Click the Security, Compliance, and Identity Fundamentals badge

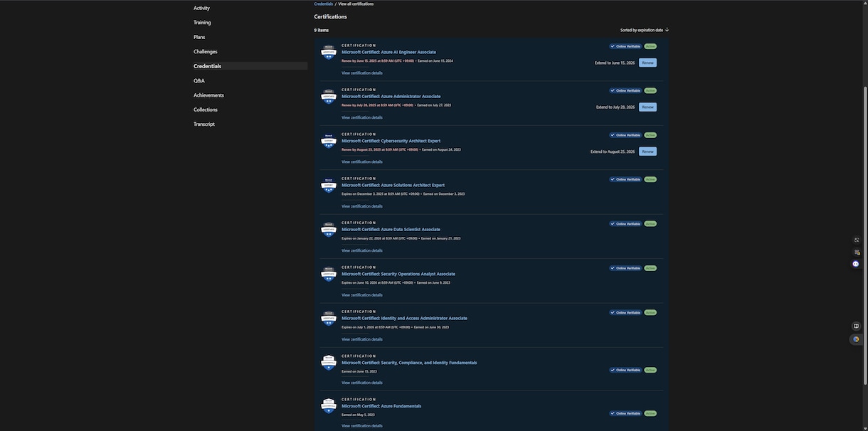click(329, 363)
